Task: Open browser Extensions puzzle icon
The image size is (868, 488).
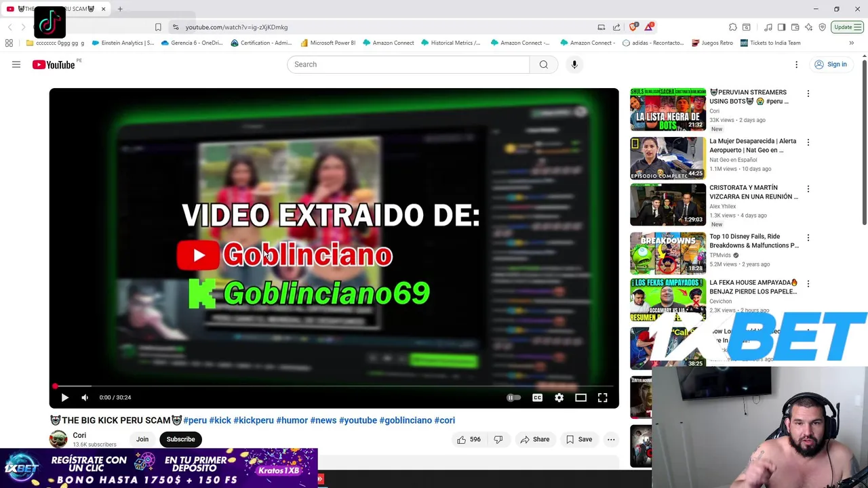Action: [733, 27]
